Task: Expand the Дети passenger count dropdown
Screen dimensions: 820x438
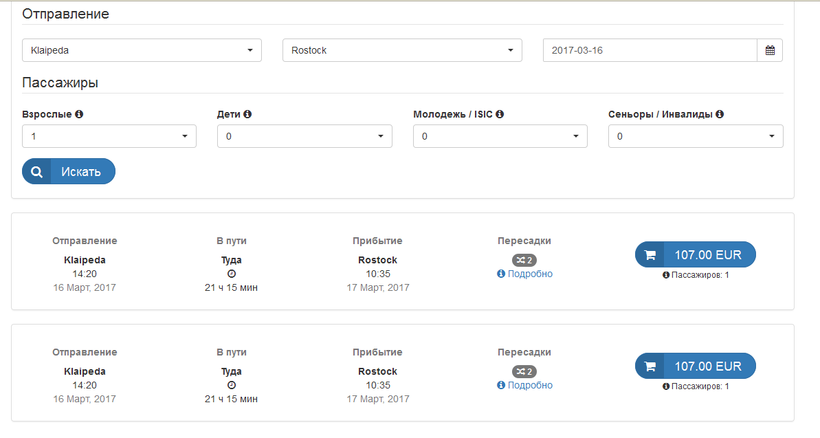Action: 304,136
